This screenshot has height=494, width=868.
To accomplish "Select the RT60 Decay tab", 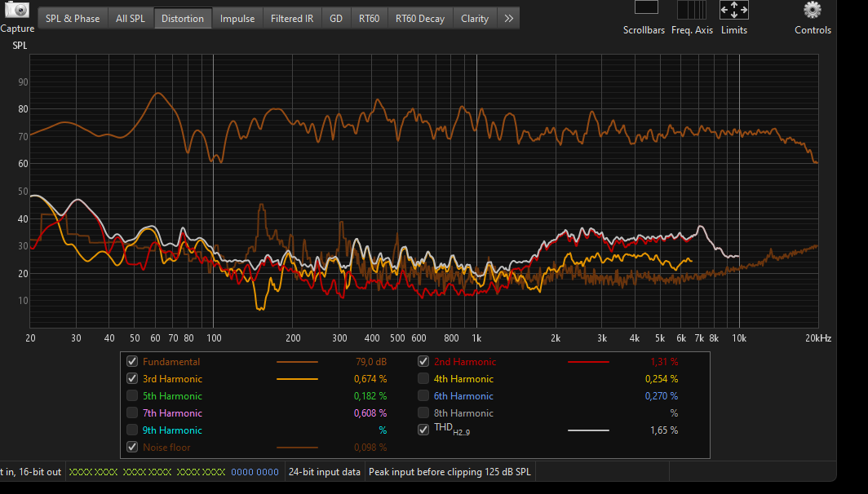I will click(x=420, y=19).
